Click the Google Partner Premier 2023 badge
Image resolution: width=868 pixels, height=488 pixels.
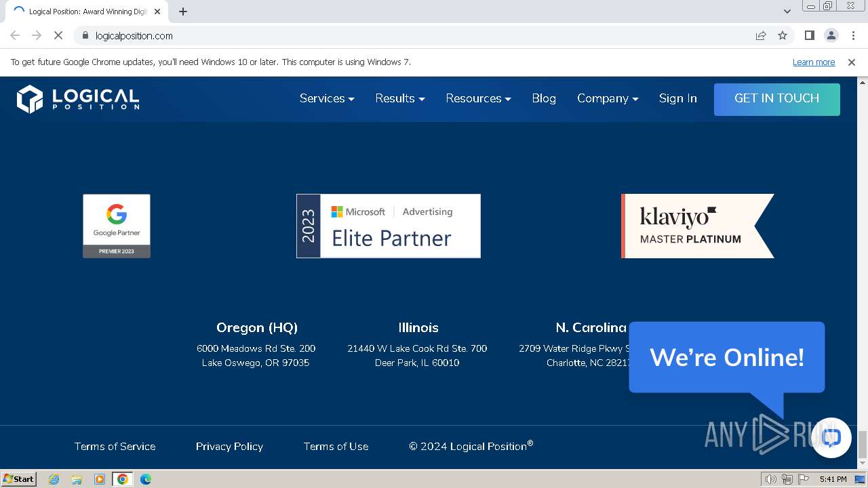click(117, 226)
